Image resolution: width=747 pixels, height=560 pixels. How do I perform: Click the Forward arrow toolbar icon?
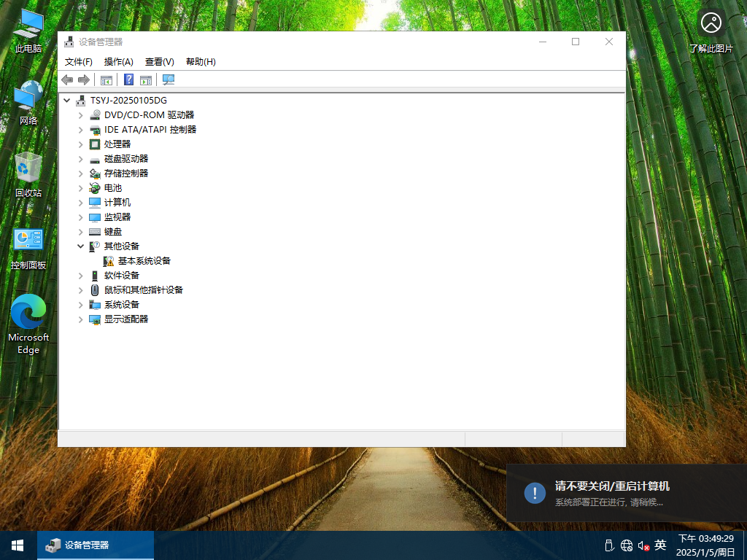(84, 80)
